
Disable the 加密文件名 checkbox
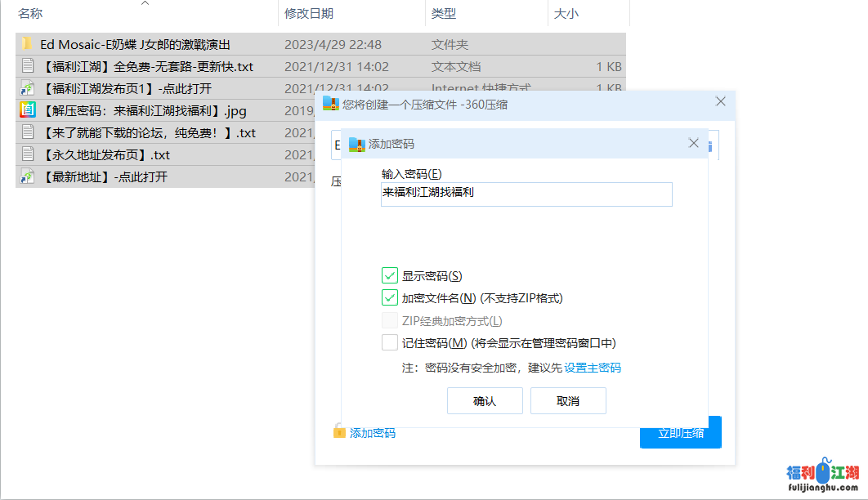pos(389,298)
